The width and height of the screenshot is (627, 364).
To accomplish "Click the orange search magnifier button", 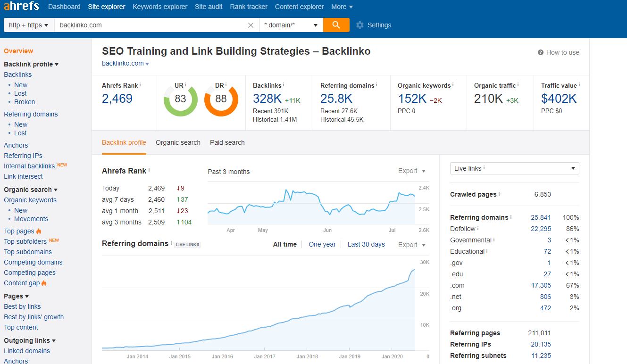I will (336, 25).
